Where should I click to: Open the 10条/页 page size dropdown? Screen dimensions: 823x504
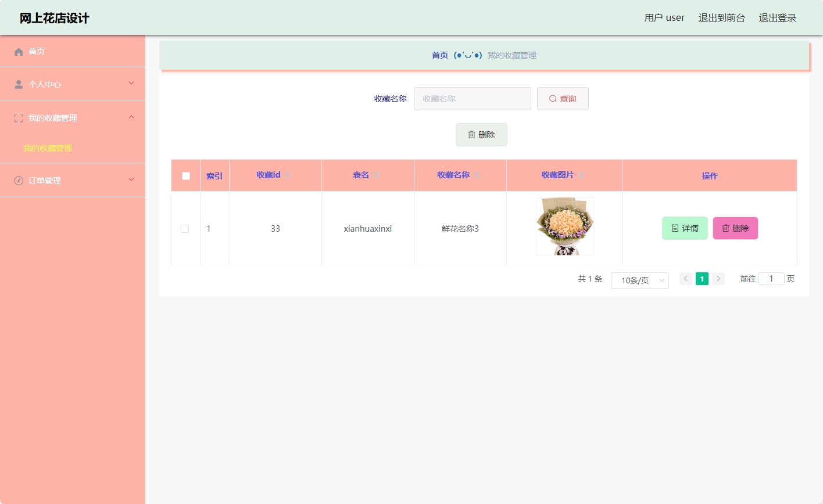pos(639,280)
